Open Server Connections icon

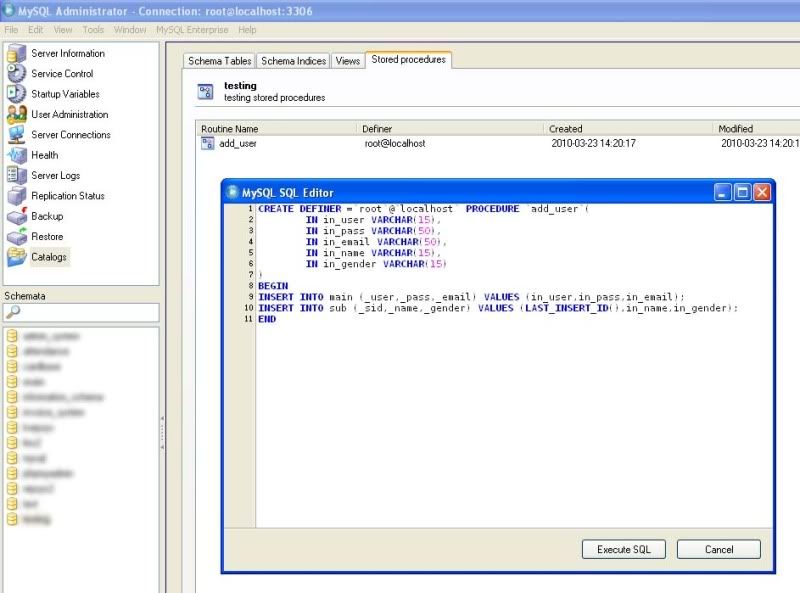point(16,135)
